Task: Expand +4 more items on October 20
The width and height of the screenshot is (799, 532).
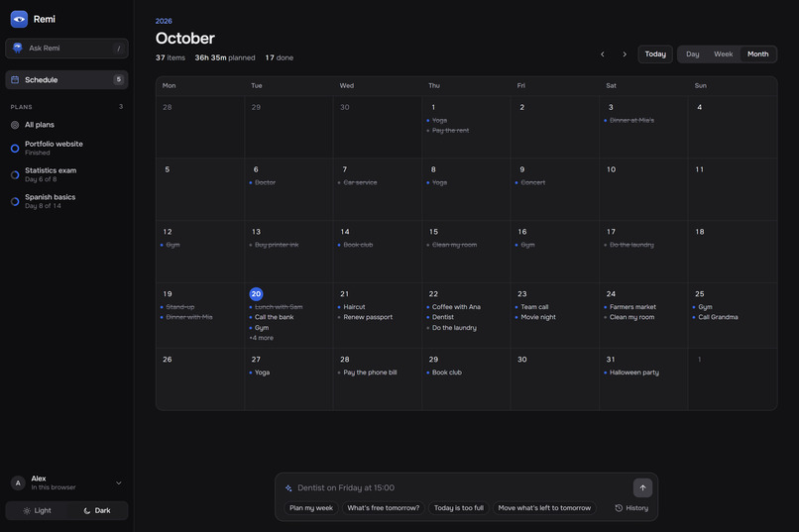Action: click(262, 338)
